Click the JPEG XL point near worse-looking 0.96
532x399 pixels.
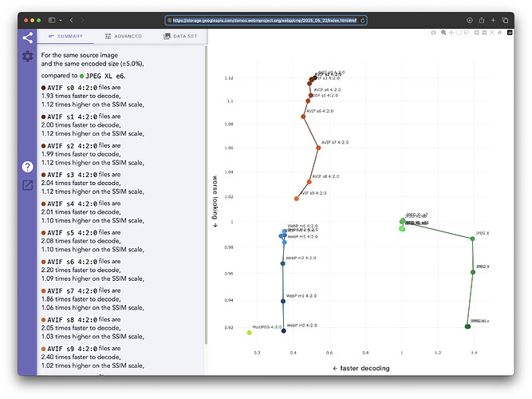coord(473,272)
